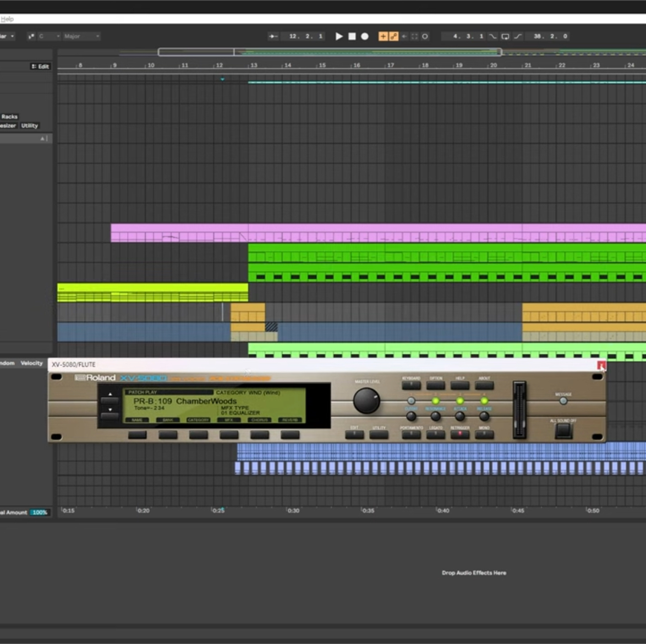Start playback with the Play button
The width and height of the screenshot is (646, 644).
[339, 36]
